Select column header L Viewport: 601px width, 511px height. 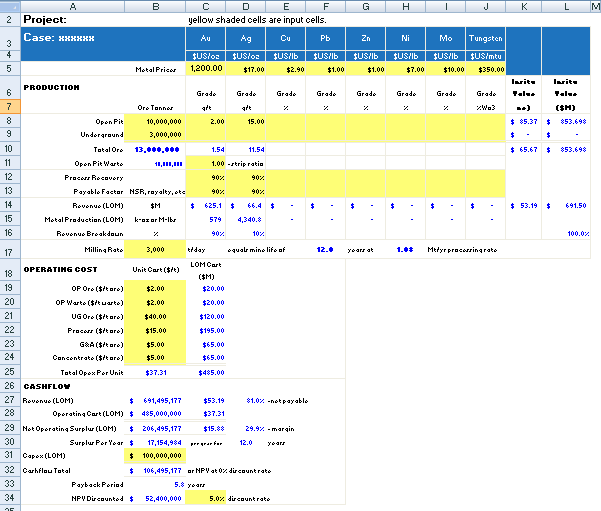click(566, 6)
